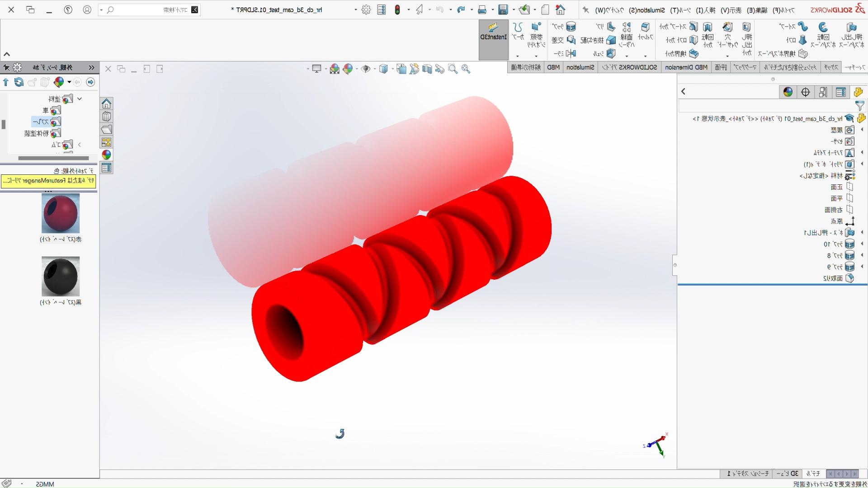
Task: Pick the black spray paint appearance thumbnail
Action: click(x=61, y=276)
